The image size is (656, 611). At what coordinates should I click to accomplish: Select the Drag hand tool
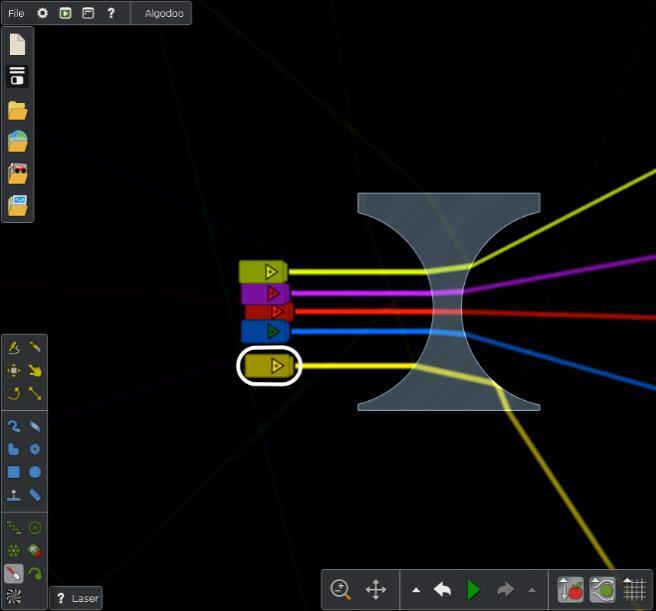(x=35, y=370)
